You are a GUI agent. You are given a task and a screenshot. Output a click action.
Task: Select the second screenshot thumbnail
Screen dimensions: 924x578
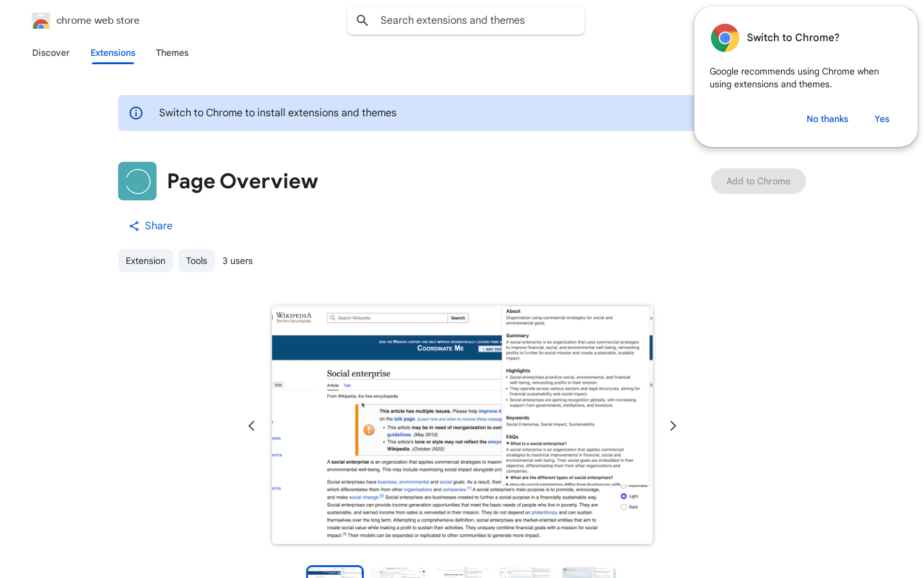point(398,572)
